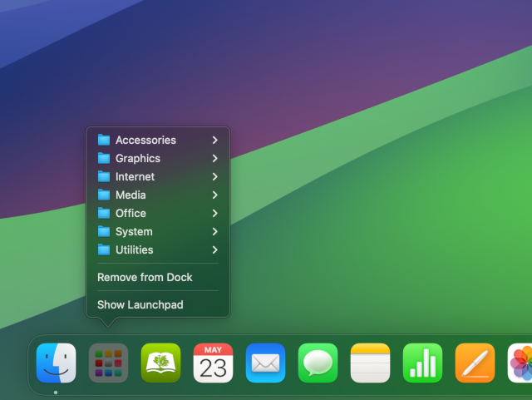Select Graphics in the context menu
Viewport: 532px width, 400px height.
coord(158,158)
